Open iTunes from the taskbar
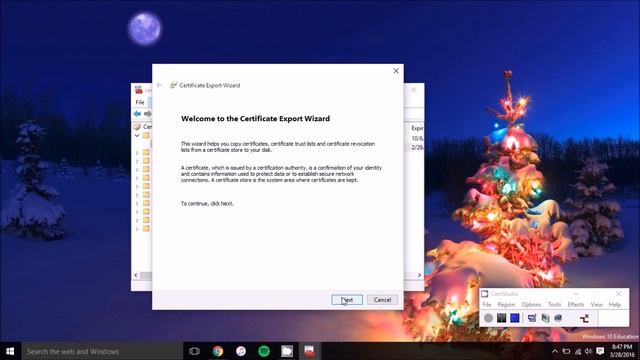This screenshot has width=640, height=360. (x=241, y=351)
